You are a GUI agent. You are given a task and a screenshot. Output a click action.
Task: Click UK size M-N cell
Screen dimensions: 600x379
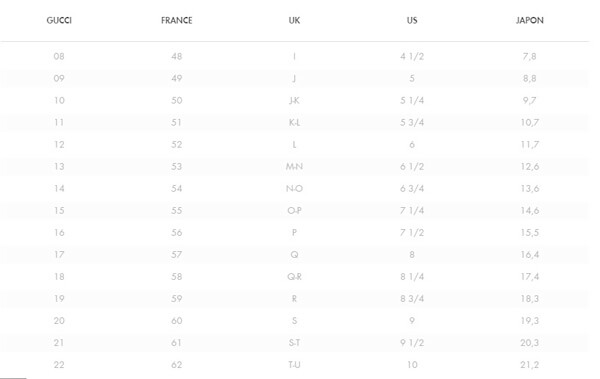[x=294, y=167]
